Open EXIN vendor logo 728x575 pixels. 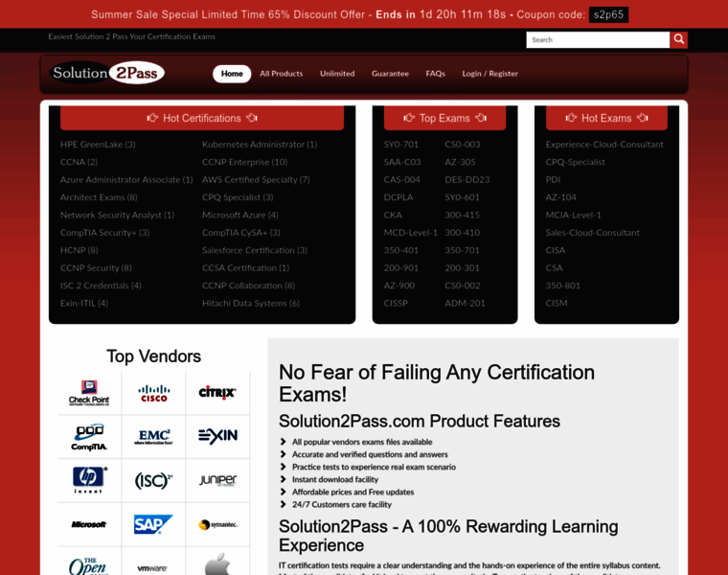(x=217, y=436)
